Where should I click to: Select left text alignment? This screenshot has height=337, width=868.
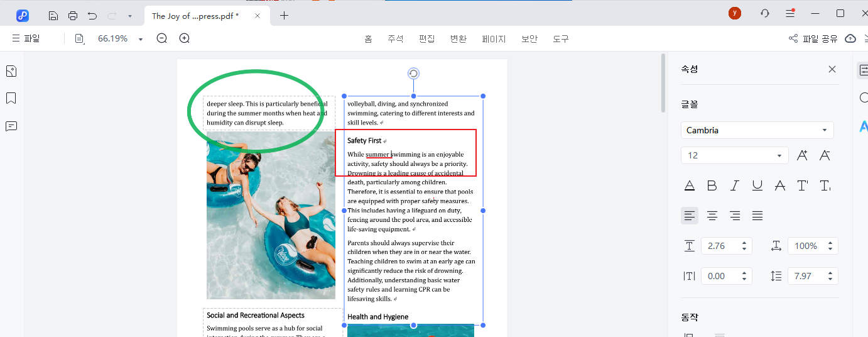pos(690,216)
